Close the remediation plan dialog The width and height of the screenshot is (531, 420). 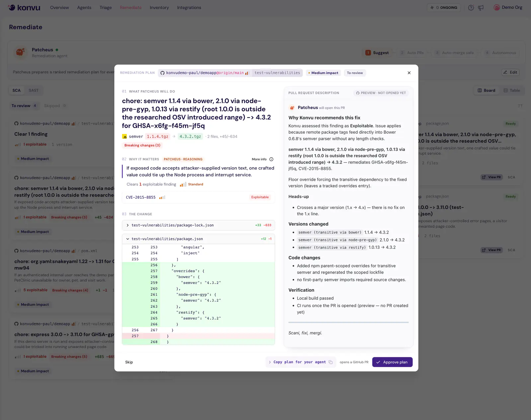click(x=409, y=73)
